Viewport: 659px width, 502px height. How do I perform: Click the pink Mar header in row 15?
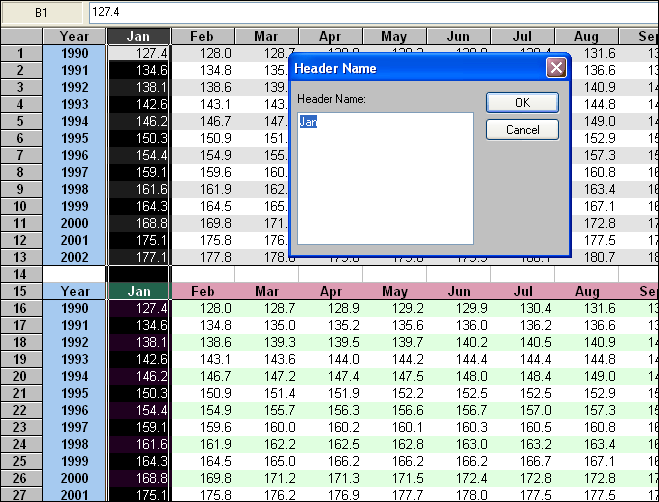point(266,291)
